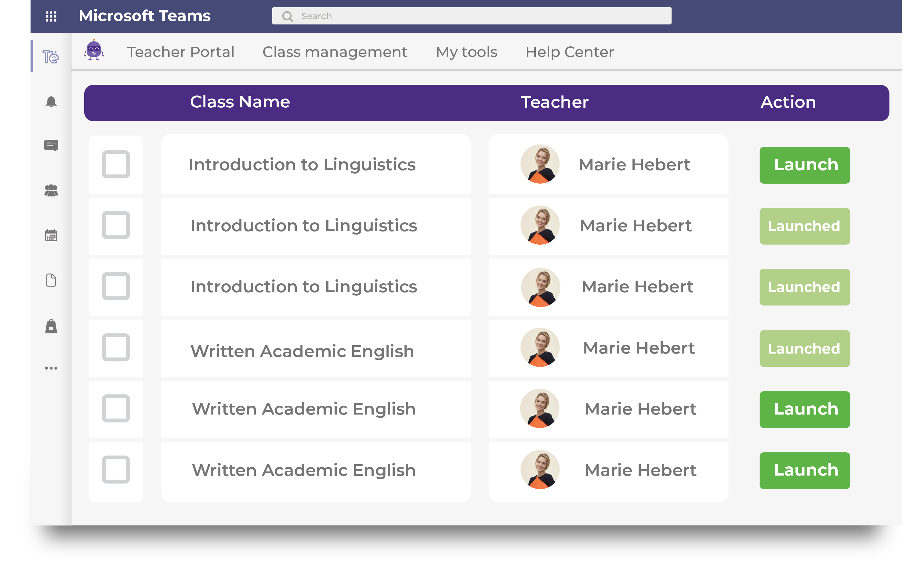Go to the Help Center tab

[x=569, y=52]
